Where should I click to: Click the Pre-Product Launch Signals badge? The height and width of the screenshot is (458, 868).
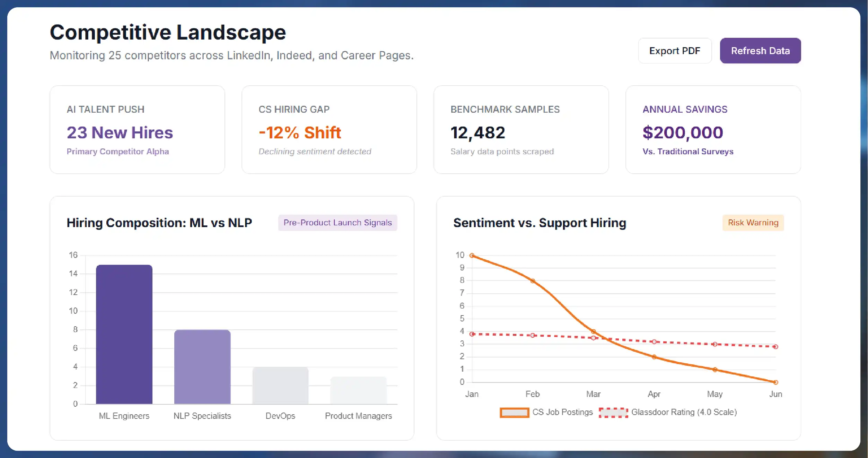pyautogui.click(x=337, y=223)
